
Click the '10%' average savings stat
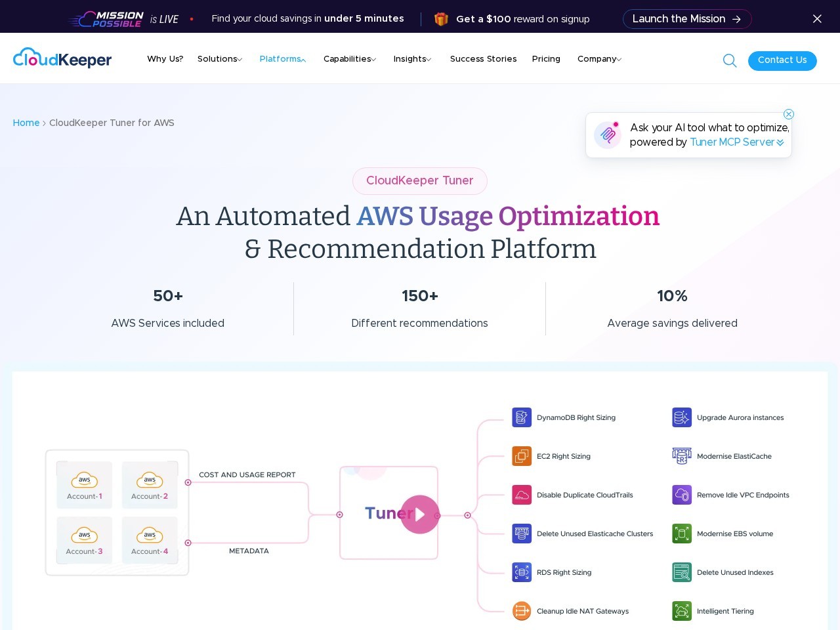click(672, 296)
